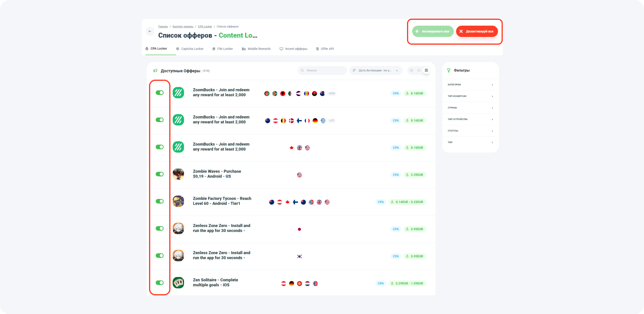Click the Zombie Factory Tycoon app icon
644x314 pixels.
tap(178, 201)
